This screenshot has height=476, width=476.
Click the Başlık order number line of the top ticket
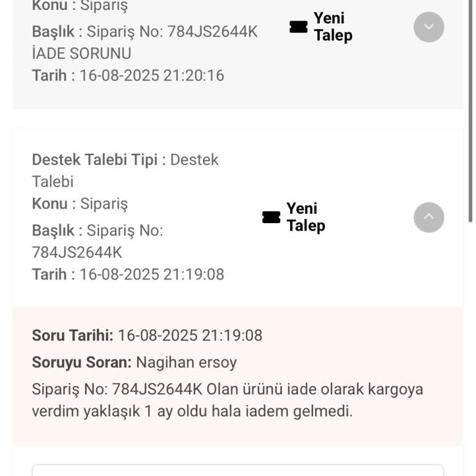coord(144,31)
